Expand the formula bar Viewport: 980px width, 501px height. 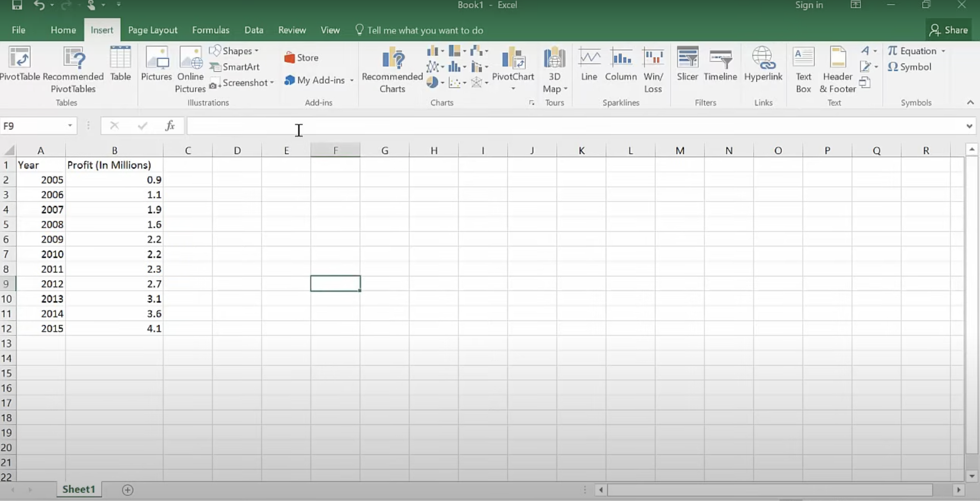click(x=969, y=126)
